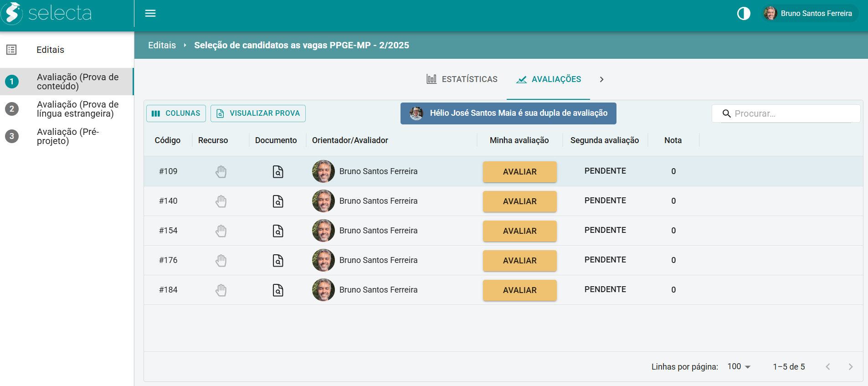Click Avaliar for candidate #140

520,201
